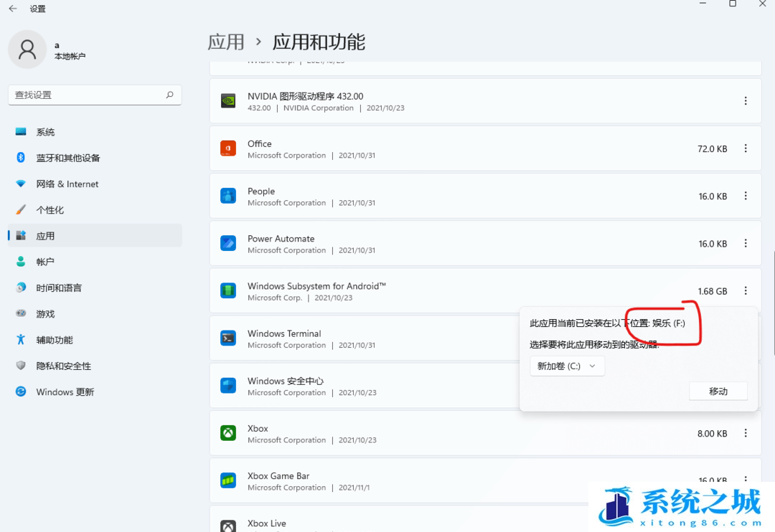This screenshot has width=775, height=532.
Task: Click the 应用 breadcrumb link
Action: click(x=226, y=42)
